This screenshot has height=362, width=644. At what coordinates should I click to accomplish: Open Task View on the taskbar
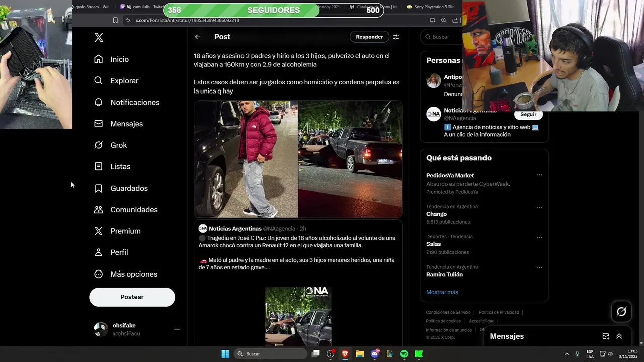(x=315, y=354)
